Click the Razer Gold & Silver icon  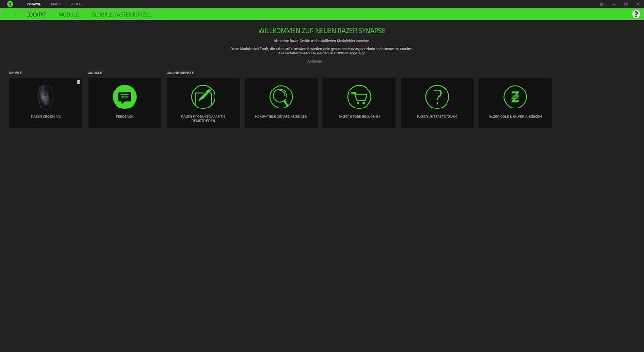(515, 97)
